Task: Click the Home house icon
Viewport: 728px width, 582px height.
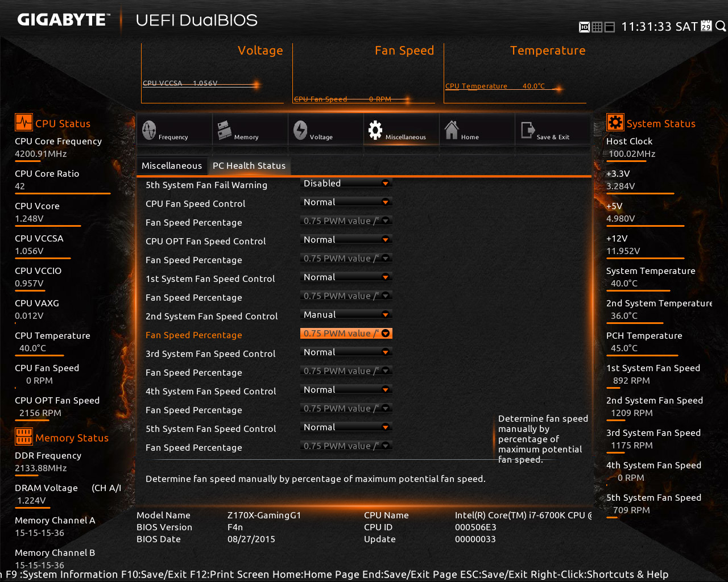Action: tap(452, 130)
